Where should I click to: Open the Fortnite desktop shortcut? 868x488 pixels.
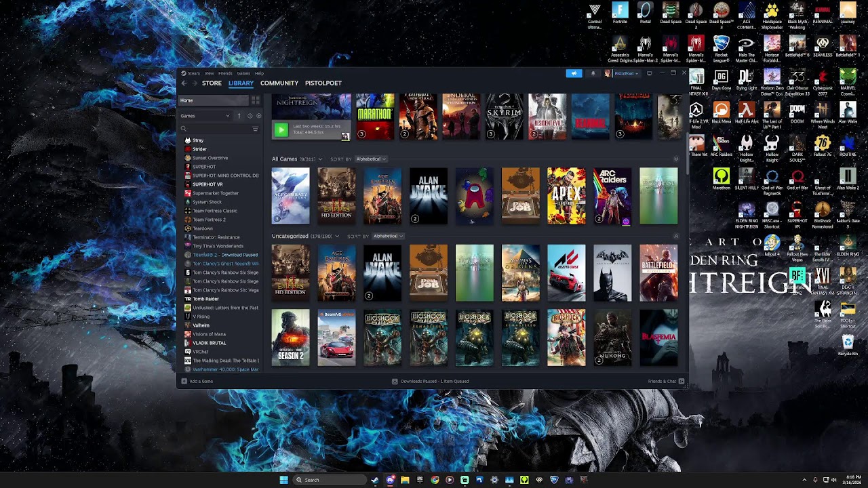620,14
